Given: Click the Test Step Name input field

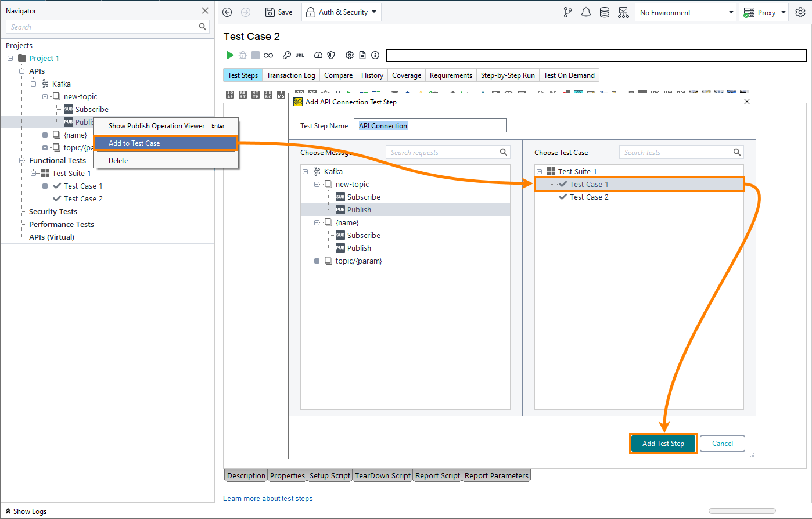Looking at the screenshot, I should [430, 125].
